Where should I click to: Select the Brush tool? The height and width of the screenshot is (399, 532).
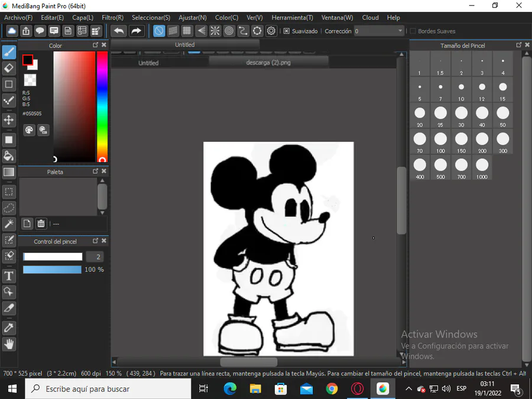(x=9, y=52)
